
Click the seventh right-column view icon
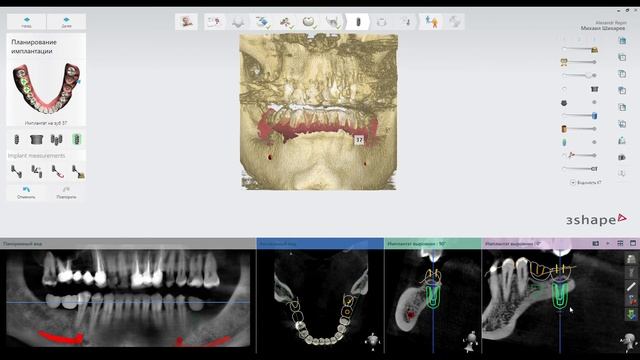(x=622, y=140)
